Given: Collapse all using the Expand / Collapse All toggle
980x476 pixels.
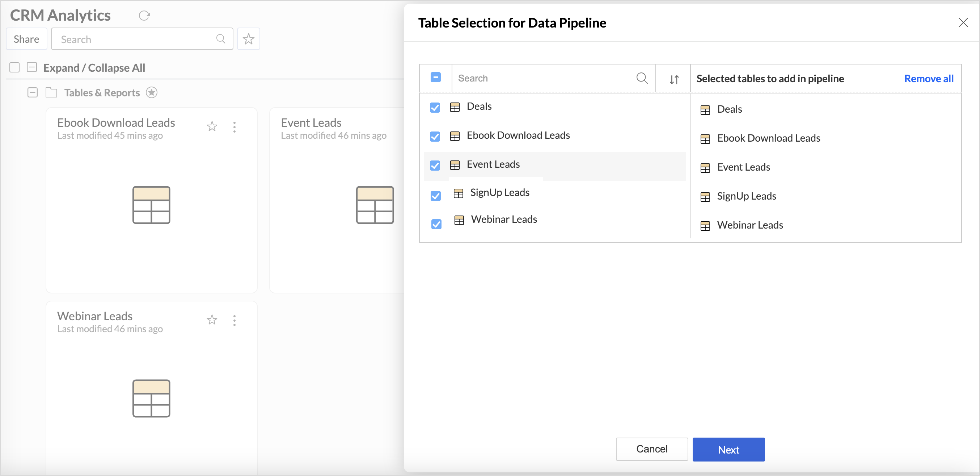Looking at the screenshot, I should coord(32,67).
